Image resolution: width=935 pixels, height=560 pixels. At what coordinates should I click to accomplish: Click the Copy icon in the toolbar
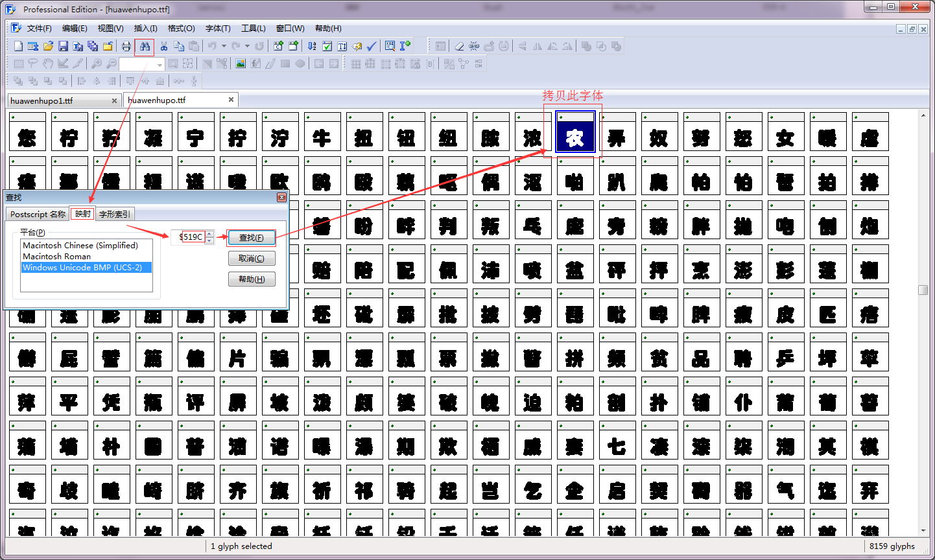click(x=179, y=46)
